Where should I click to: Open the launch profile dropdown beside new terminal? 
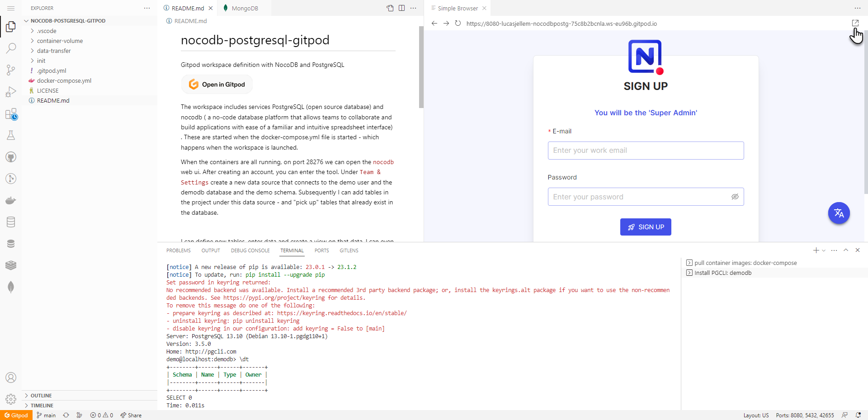pyautogui.click(x=824, y=250)
